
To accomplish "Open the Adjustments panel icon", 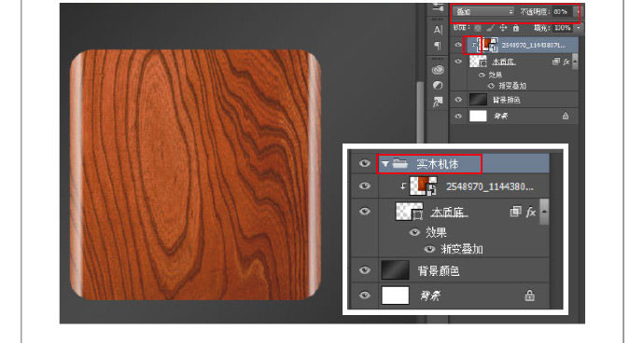I will (438, 86).
